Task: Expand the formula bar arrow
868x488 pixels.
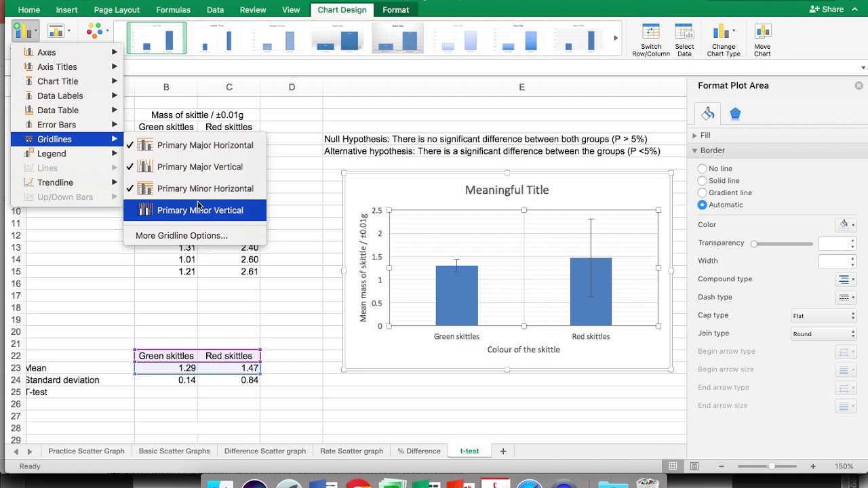Action: pos(863,68)
